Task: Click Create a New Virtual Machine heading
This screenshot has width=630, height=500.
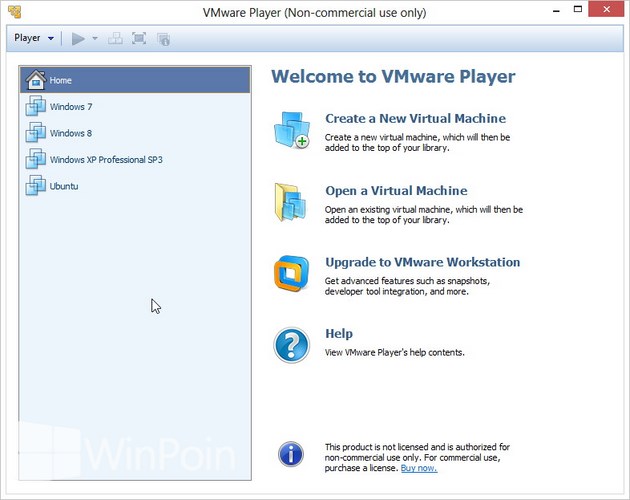Action: tap(415, 118)
